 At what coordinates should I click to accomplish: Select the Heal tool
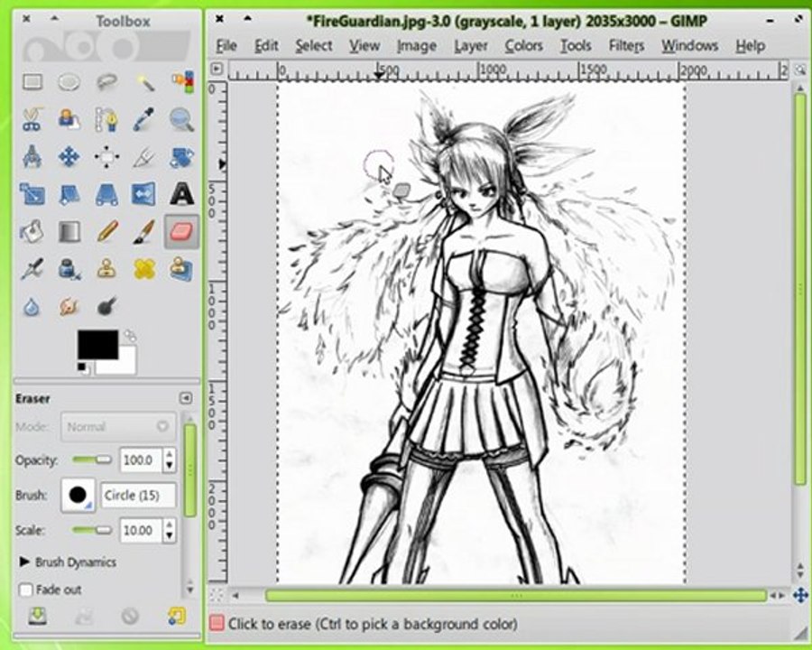[144, 270]
